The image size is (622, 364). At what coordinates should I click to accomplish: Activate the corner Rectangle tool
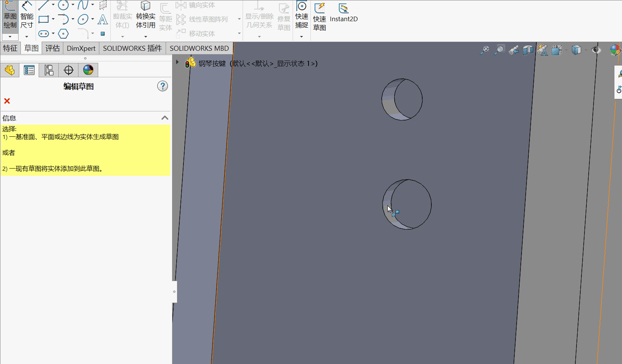pyautogui.click(x=44, y=19)
